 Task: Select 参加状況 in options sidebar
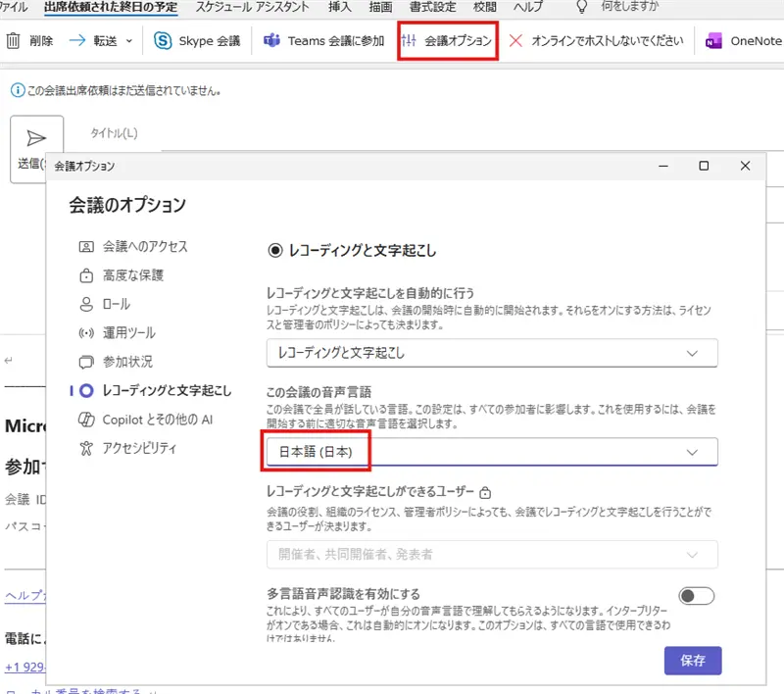(116, 362)
